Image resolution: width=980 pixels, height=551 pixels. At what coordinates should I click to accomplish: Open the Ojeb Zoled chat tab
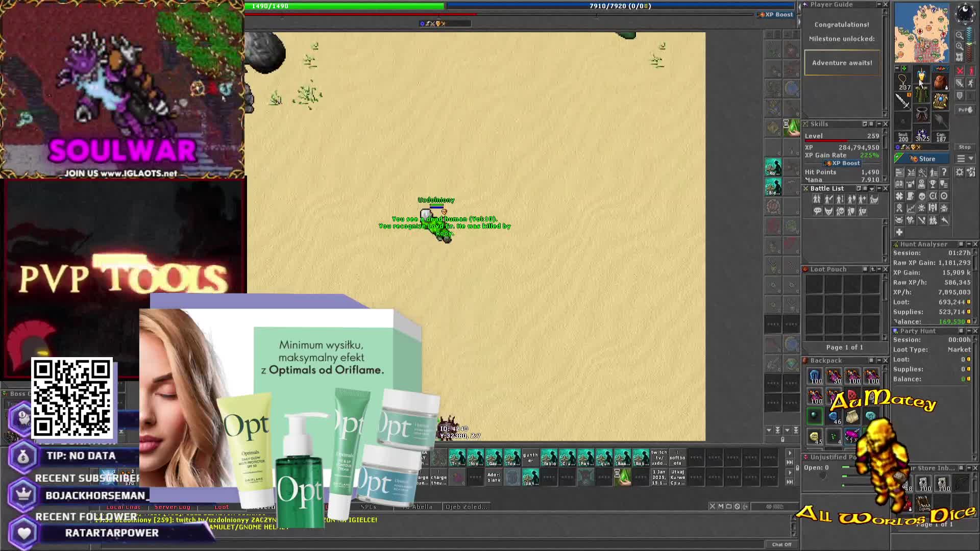point(466,507)
